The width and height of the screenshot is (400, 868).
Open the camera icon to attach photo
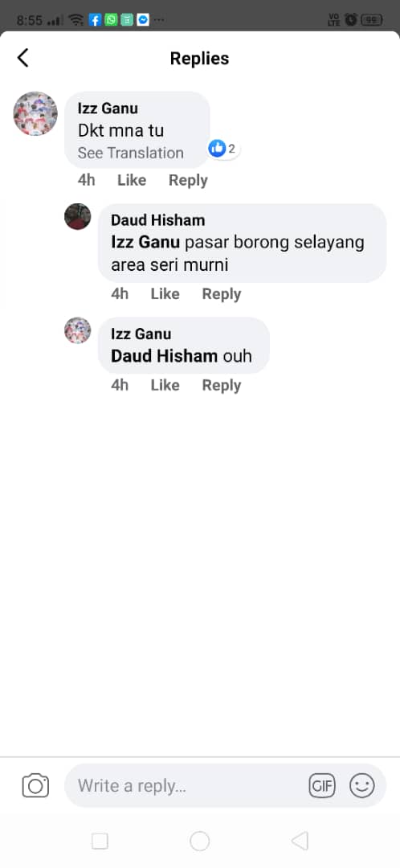[35, 785]
